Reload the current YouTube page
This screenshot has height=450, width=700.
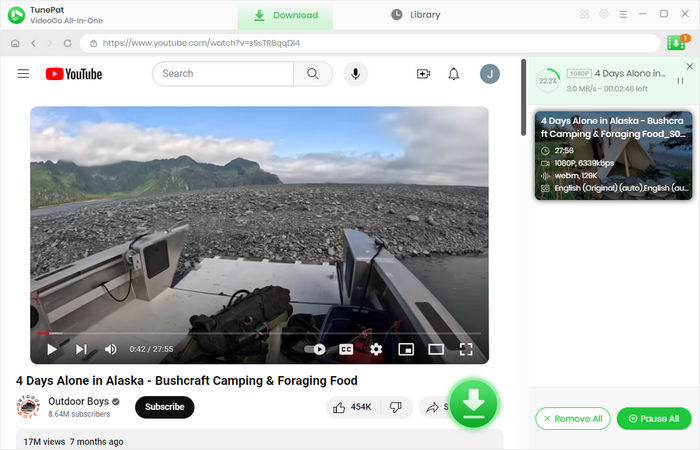(67, 43)
